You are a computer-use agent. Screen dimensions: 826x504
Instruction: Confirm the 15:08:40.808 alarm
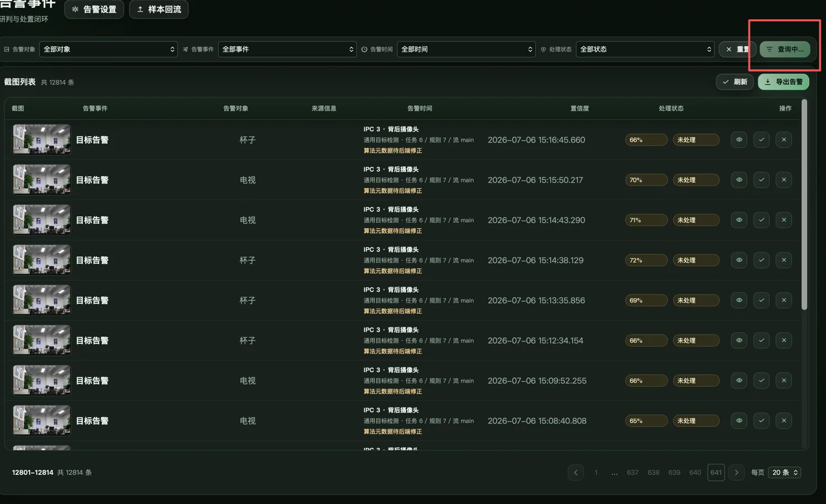[x=762, y=421]
